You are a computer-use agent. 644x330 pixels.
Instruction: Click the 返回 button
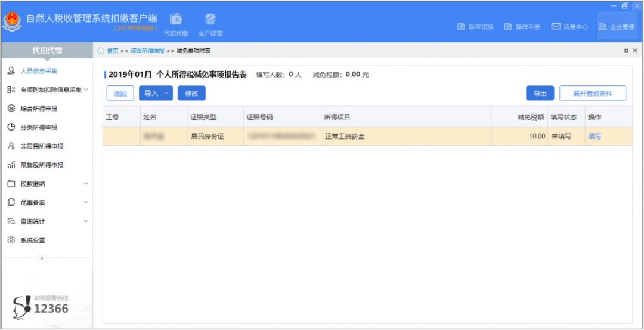coord(120,93)
